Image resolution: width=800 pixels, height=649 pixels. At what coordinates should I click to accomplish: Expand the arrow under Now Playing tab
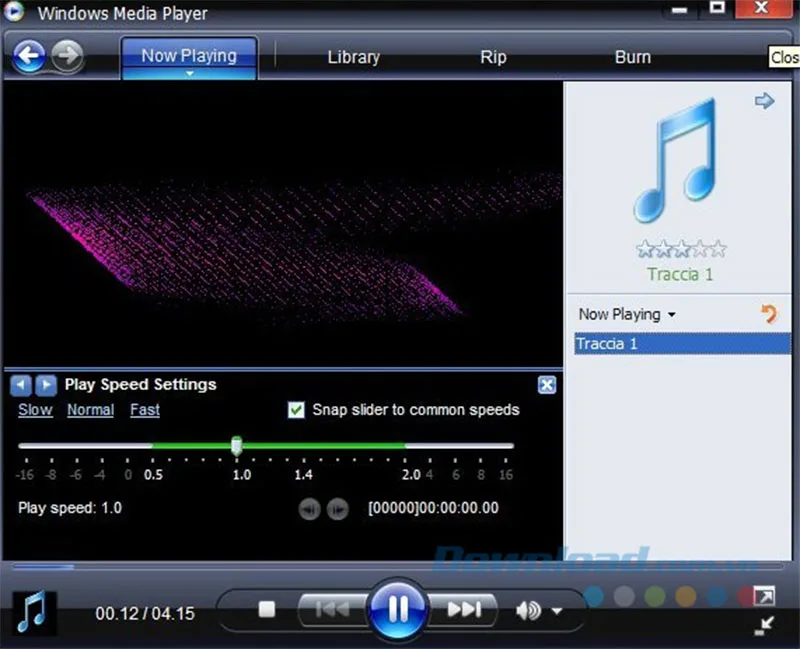[189, 73]
